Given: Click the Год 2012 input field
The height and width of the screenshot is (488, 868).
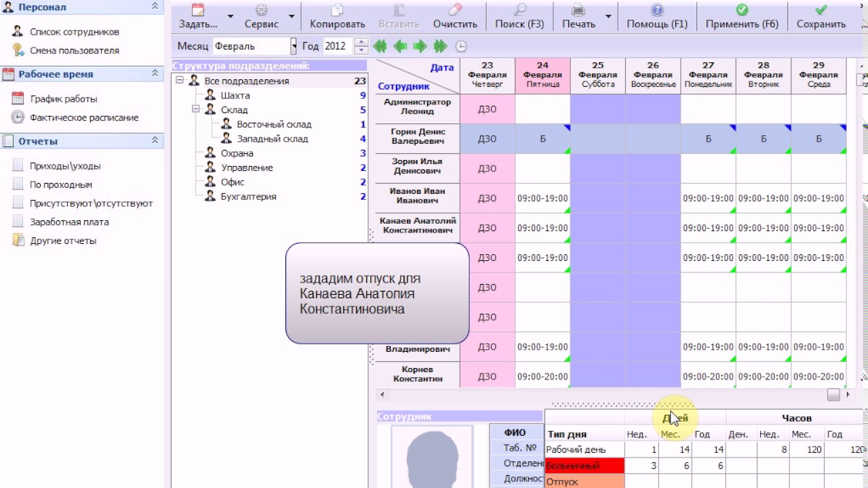Looking at the screenshot, I should click(338, 46).
